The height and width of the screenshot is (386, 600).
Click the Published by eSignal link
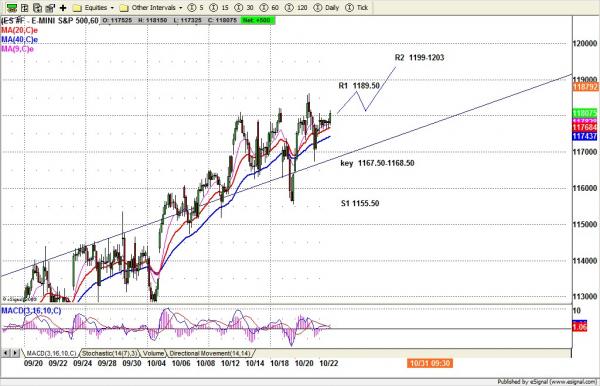point(547,382)
